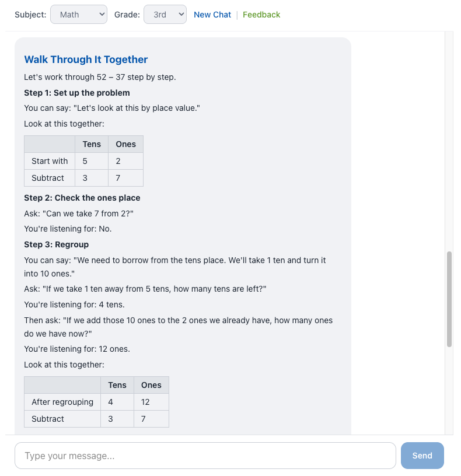The image size is (461, 476).
Task: Open the Feedback link
Action: click(261, 15)
